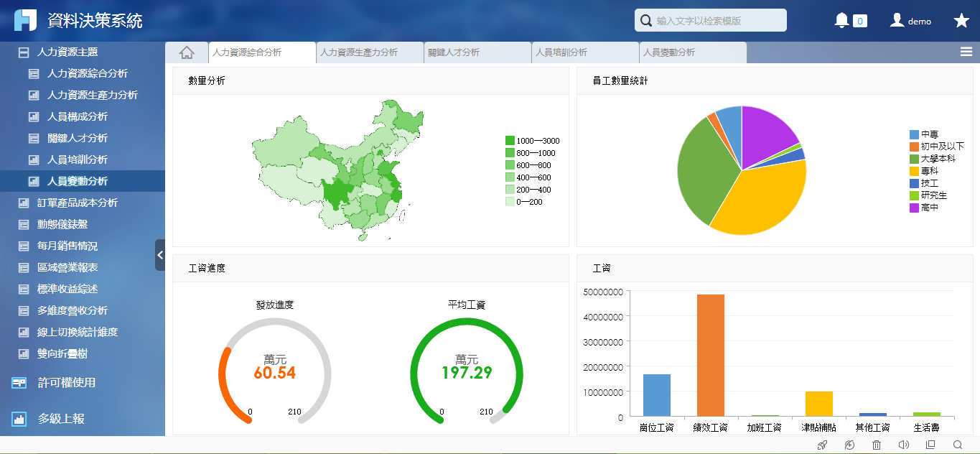Collapse the left sidebar with arrow handle
Screen dimensions: 980x454
160,255
